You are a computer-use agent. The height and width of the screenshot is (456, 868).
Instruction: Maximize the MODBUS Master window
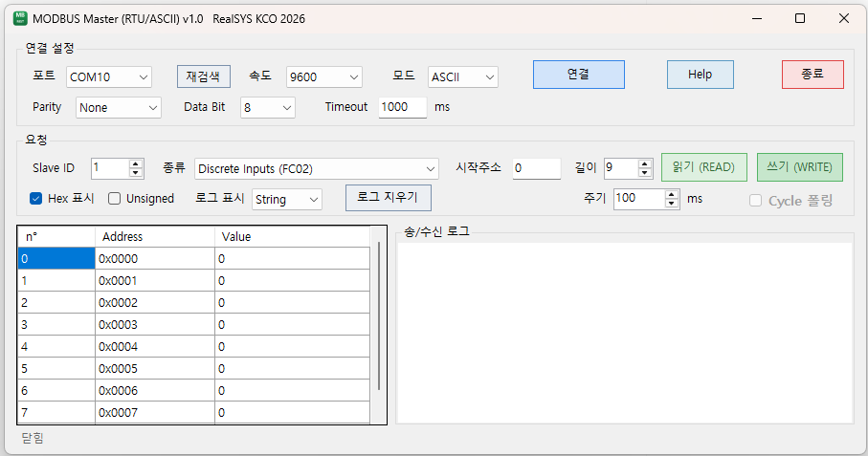tap(800, 18)
